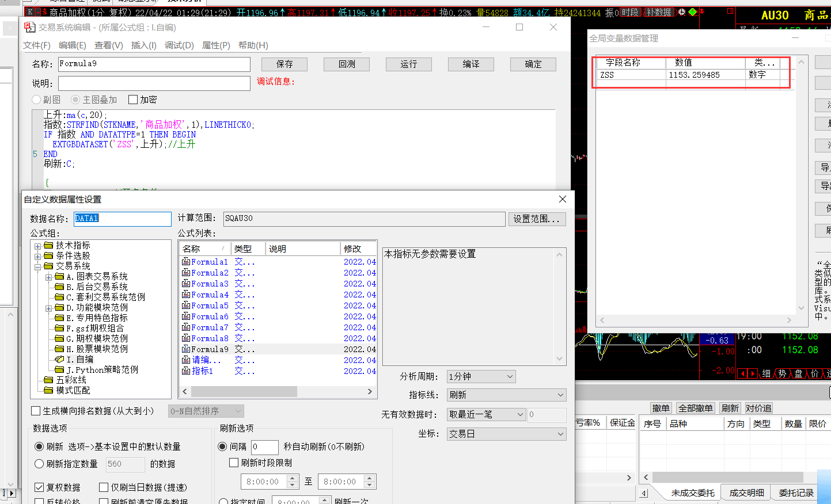The height and width of the screenshot is (504, 831).
Task: Click the folder icon beside A.图表交易系统
Action: [x=59, y=277]
